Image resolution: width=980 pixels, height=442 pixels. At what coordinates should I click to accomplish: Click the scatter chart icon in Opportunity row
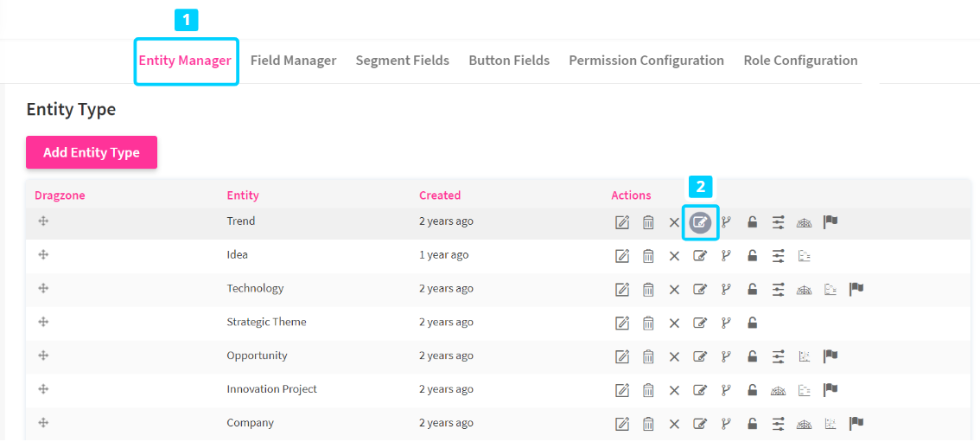804,356
